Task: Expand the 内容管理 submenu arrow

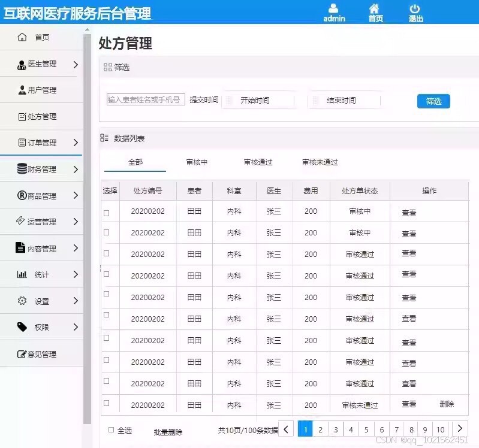Action: click(x=76, y=248)
